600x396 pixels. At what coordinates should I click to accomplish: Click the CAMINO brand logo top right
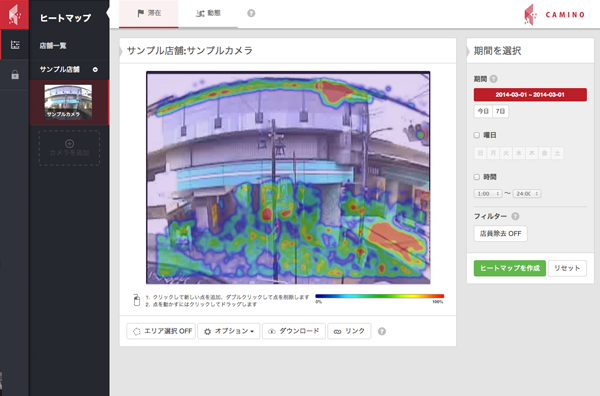coord(554,15)
